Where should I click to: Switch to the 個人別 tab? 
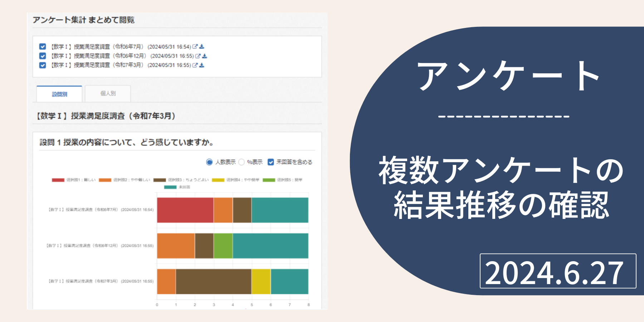click(108, 93)
